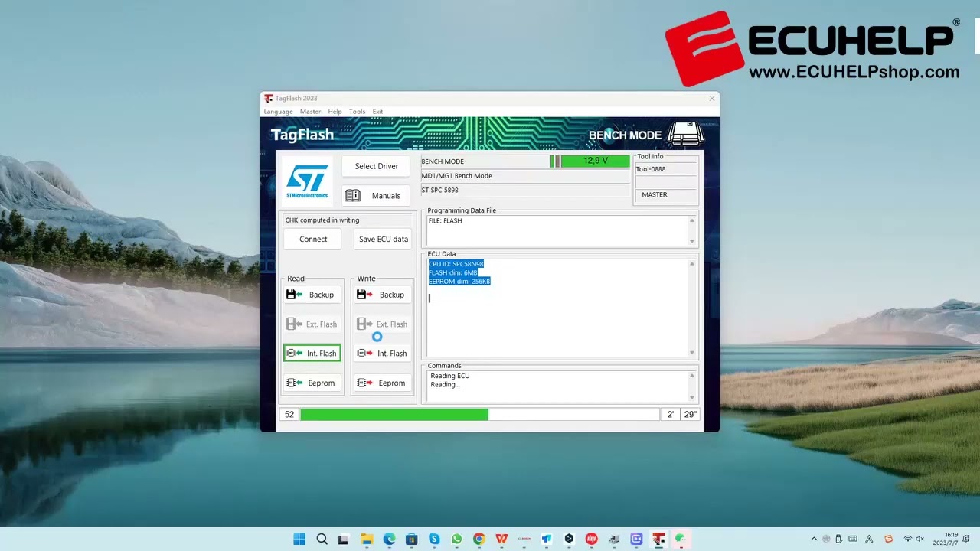Open the Language menu
980x551 pixels.
(279, 112)
